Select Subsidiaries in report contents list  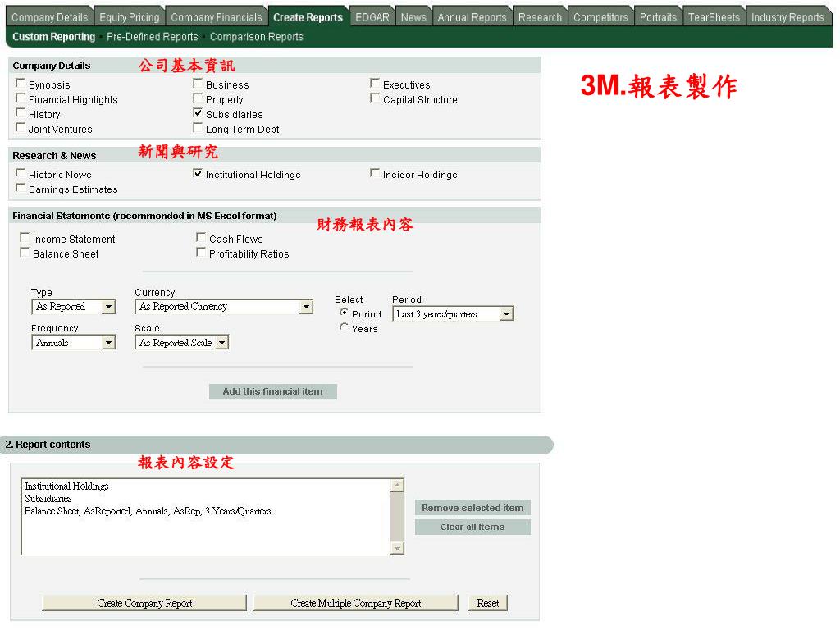point(48,499)
